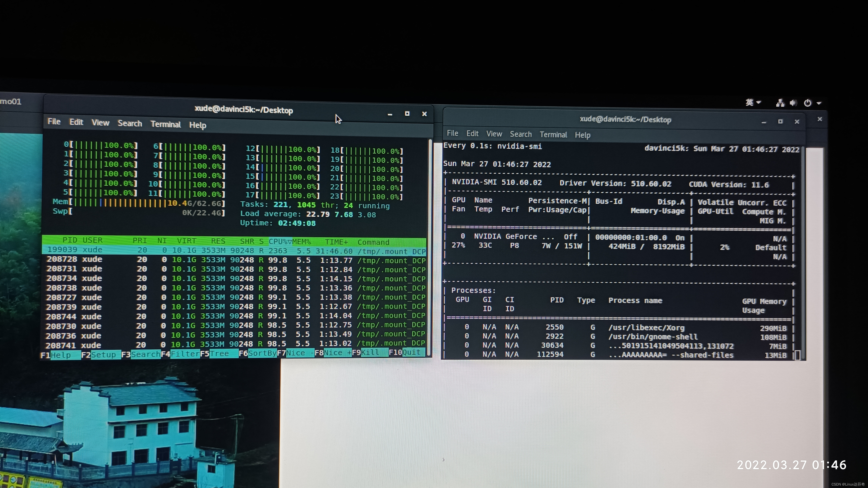Click the 英 input method indicator
The height and width of the screenshot is (488, 868).
[x=749, y=102]
